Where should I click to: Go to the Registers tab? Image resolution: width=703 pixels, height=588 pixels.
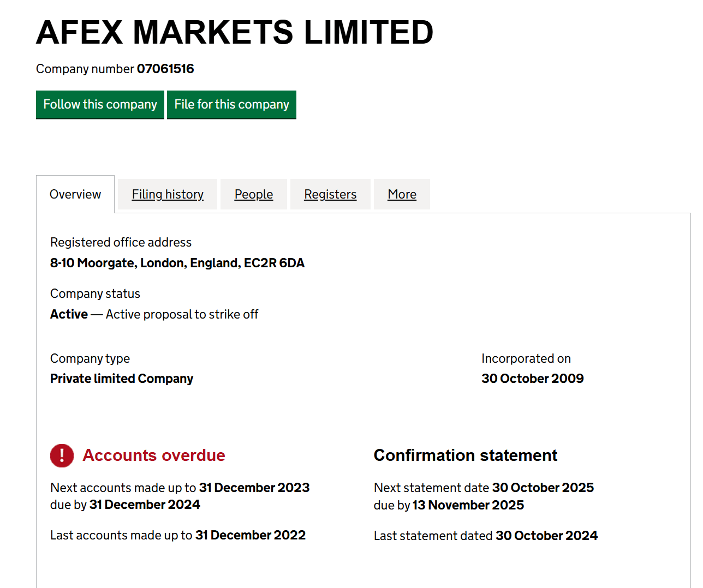click(330, 194)
